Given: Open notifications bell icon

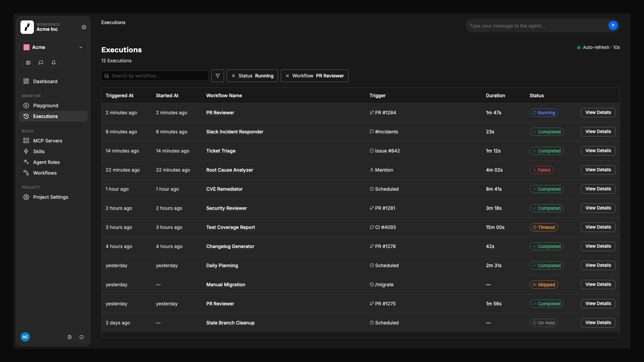Looking at the screenshot, I should pos(54,63).
